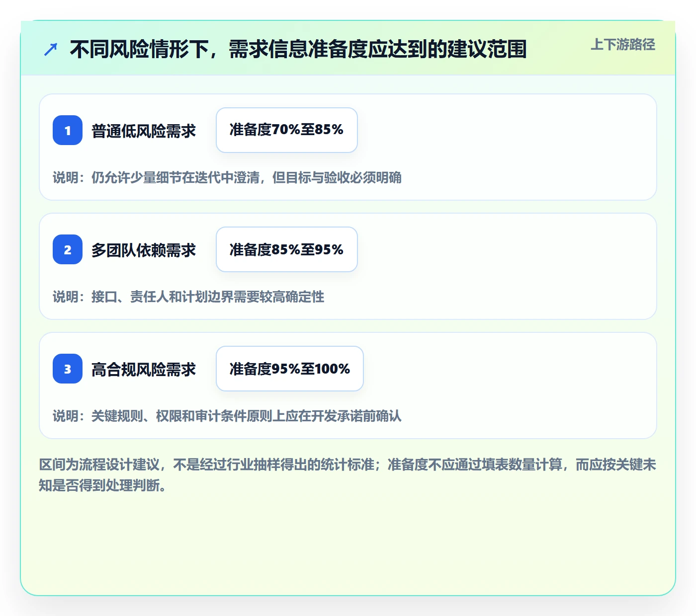Click the label 普通低风险需求
The width and height of the screenshot is (696, 616).
tap(144, 131)
